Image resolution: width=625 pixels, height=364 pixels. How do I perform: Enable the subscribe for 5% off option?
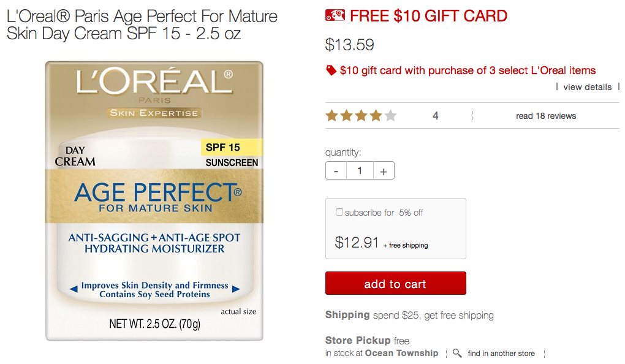tap(339, 212)
